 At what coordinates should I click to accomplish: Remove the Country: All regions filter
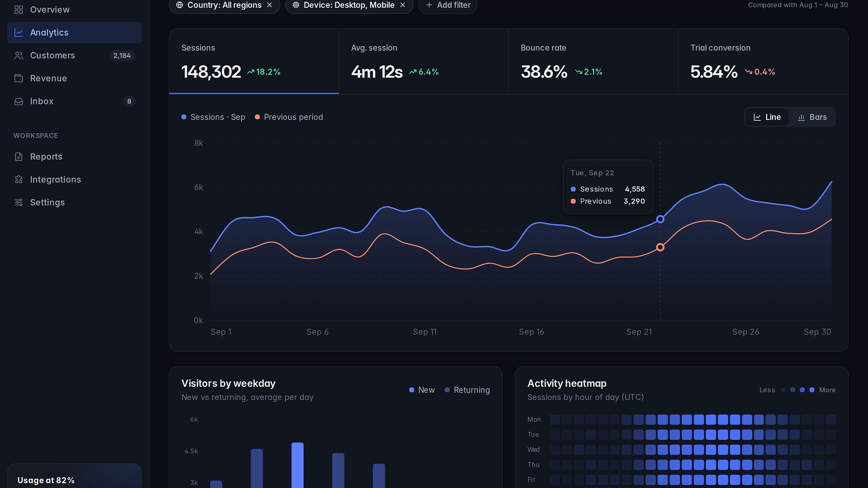point(270,5)
